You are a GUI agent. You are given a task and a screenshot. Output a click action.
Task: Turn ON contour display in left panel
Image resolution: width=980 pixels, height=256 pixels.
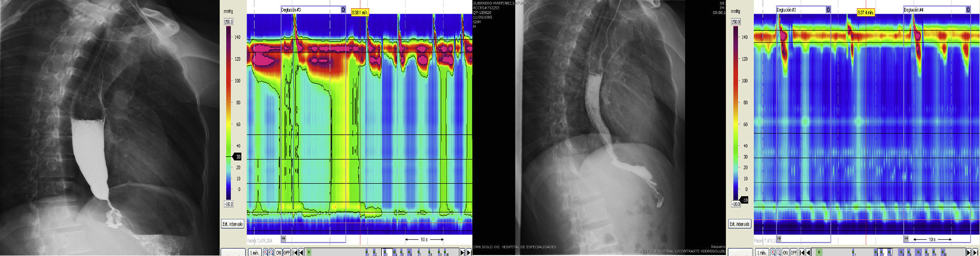[278, 253]
